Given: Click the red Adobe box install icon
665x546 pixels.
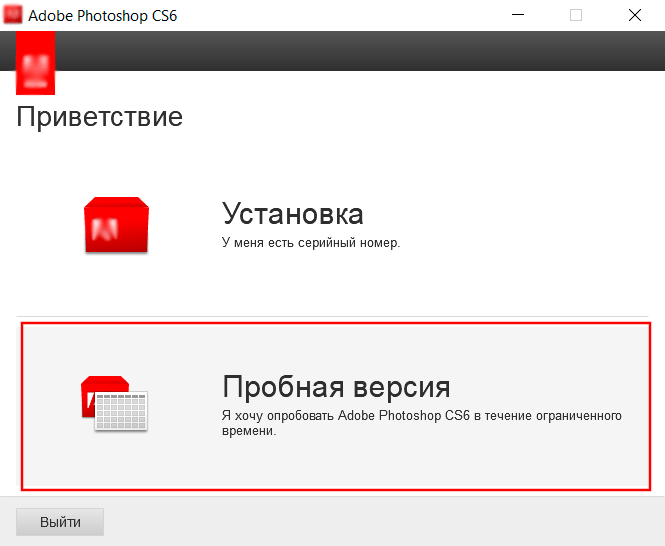Looking at the screenshot, I should 117,225.
